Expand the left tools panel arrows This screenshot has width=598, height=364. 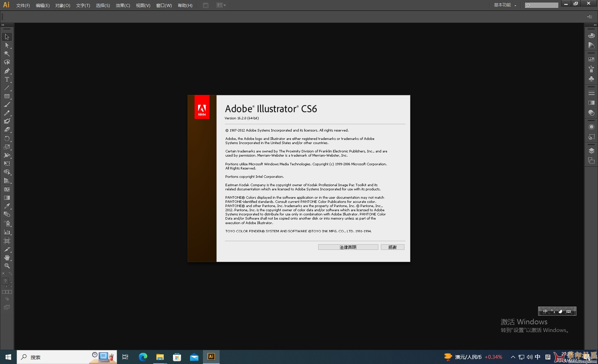point(3,25)
